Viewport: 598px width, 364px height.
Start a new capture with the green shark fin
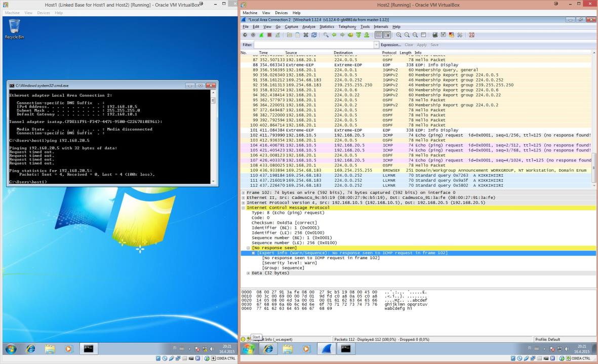[x=261, y=35]
